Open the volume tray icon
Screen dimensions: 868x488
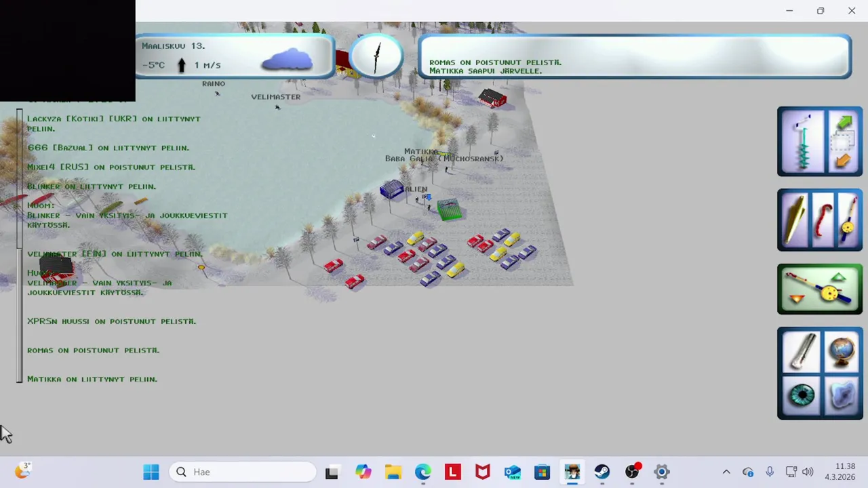click(808, 472)
